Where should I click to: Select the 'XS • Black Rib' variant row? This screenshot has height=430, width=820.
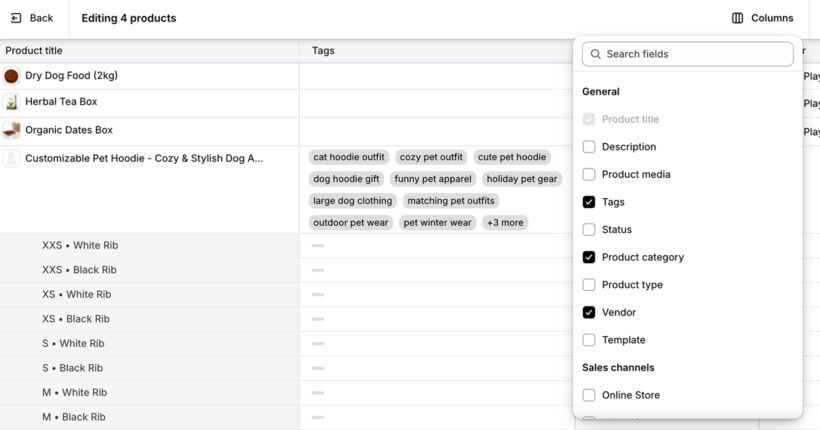150,319
